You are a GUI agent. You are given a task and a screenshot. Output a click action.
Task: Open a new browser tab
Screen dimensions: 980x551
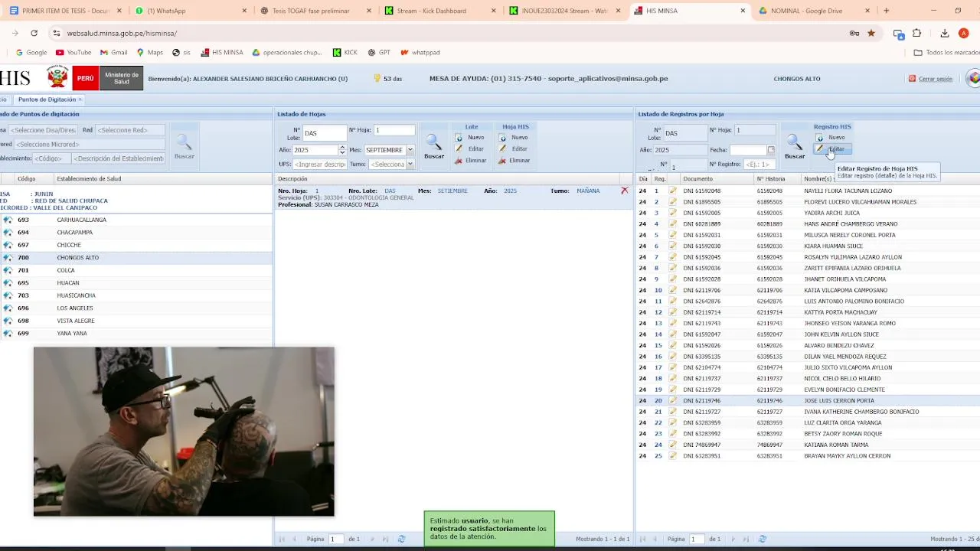click(x=886, y=11)
